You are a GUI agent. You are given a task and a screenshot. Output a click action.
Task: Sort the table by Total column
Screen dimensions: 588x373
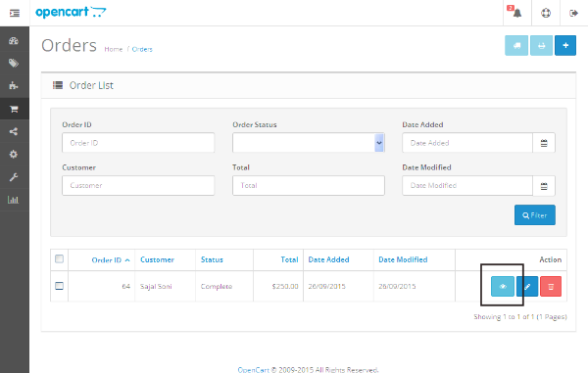(x=289, y=259)
